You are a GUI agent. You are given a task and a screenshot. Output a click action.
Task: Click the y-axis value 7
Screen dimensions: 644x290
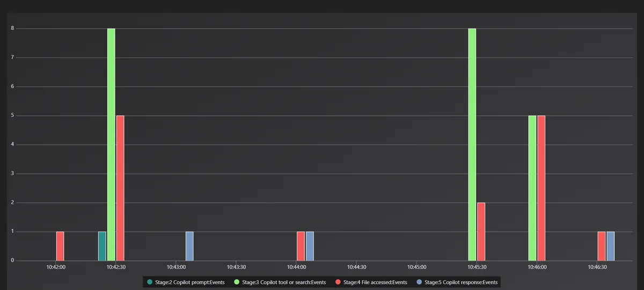click(x=13, y=57)
